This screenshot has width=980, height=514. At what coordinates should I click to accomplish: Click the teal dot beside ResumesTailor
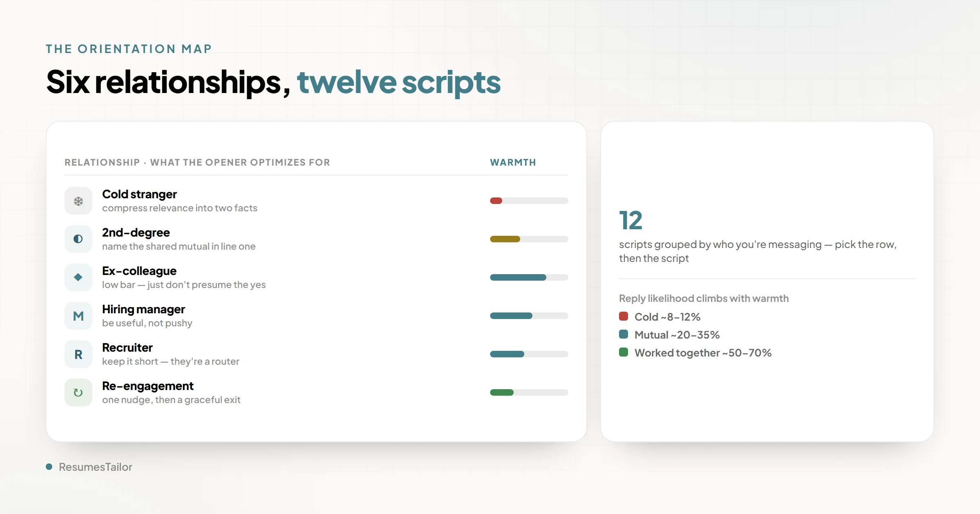coord(49,467)
